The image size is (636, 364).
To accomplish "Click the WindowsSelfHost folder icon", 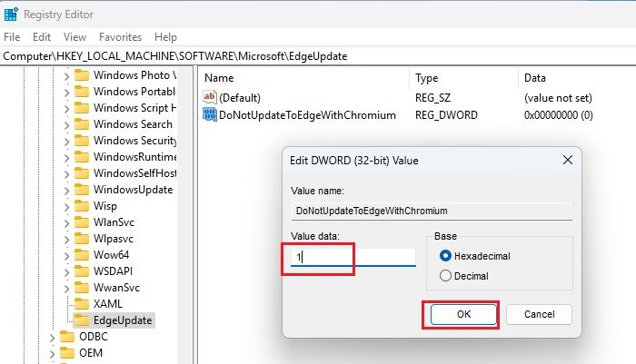I will (x=82, y=173).
